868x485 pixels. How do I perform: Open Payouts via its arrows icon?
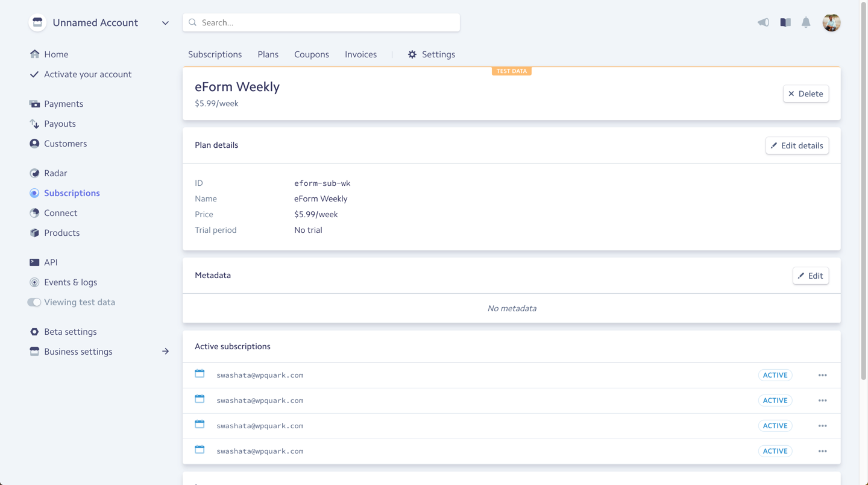click(34, 124)
